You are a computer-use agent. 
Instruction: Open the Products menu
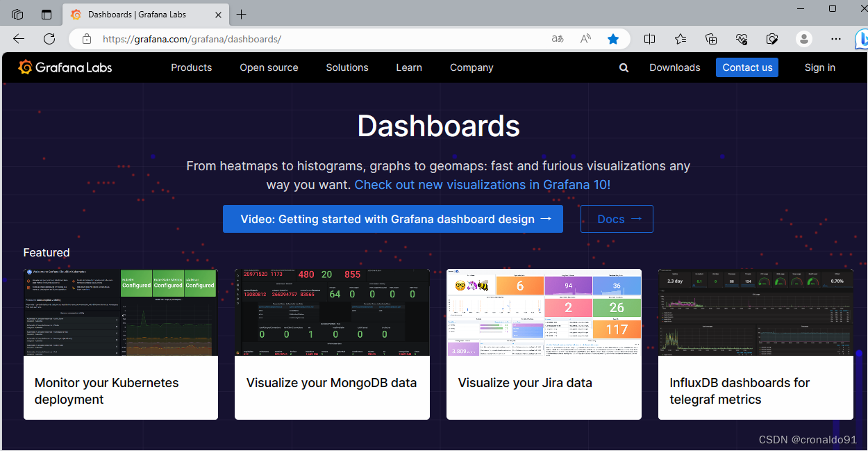pos(191,67)
